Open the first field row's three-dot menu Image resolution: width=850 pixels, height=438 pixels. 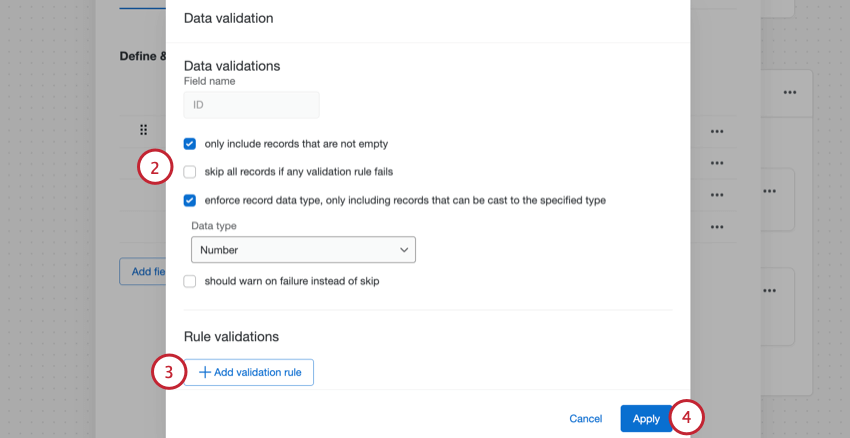716,131
